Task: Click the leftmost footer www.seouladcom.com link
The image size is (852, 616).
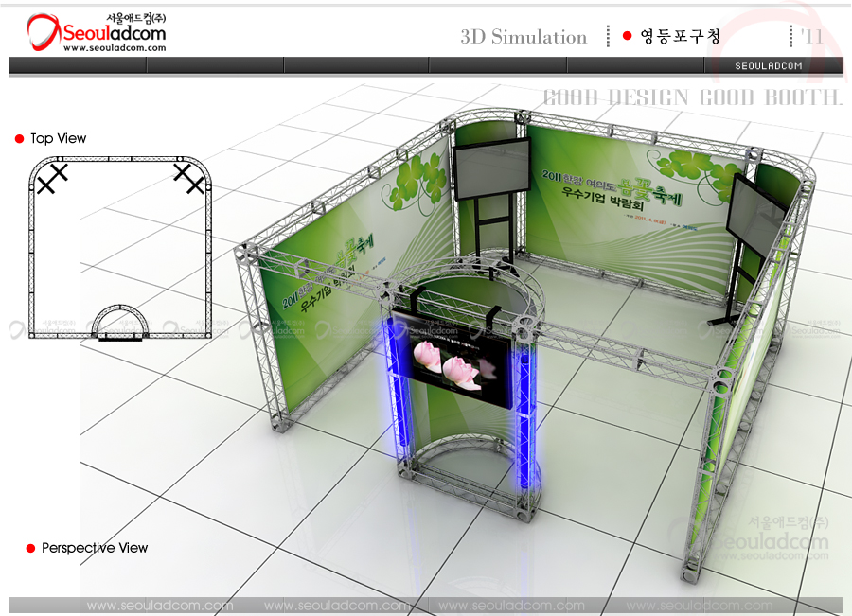Action: coord(159,606)
